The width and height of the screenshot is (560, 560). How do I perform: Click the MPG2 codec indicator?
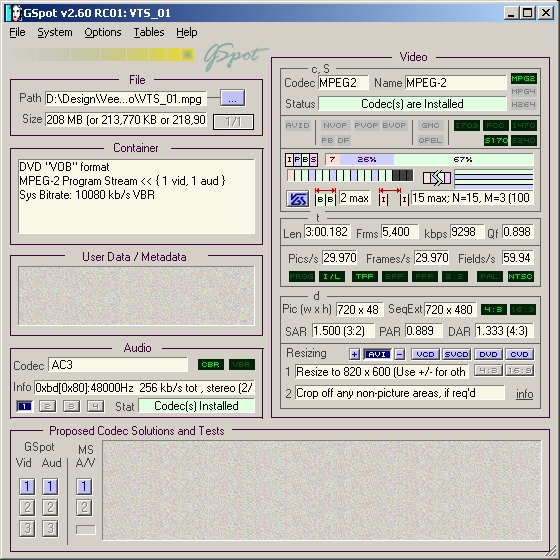click(523, 79)
